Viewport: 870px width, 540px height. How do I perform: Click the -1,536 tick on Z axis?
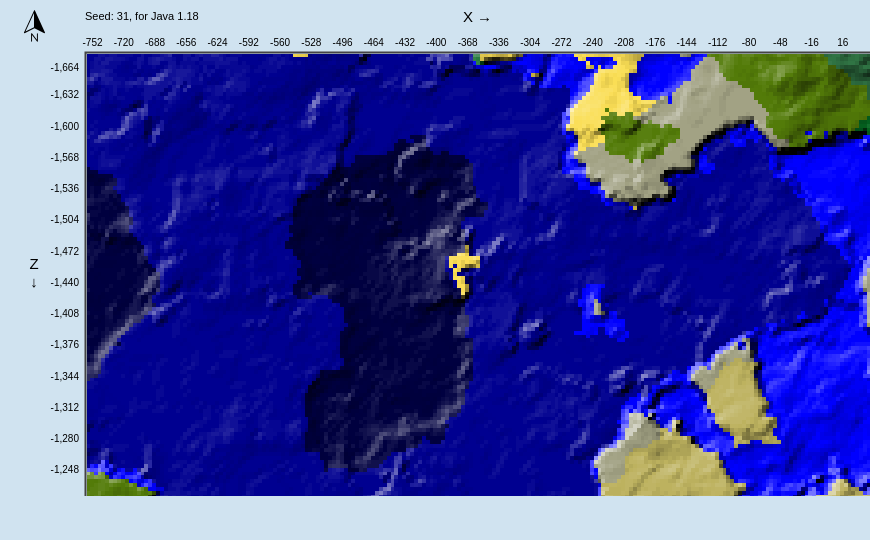(x=65, y=189)
